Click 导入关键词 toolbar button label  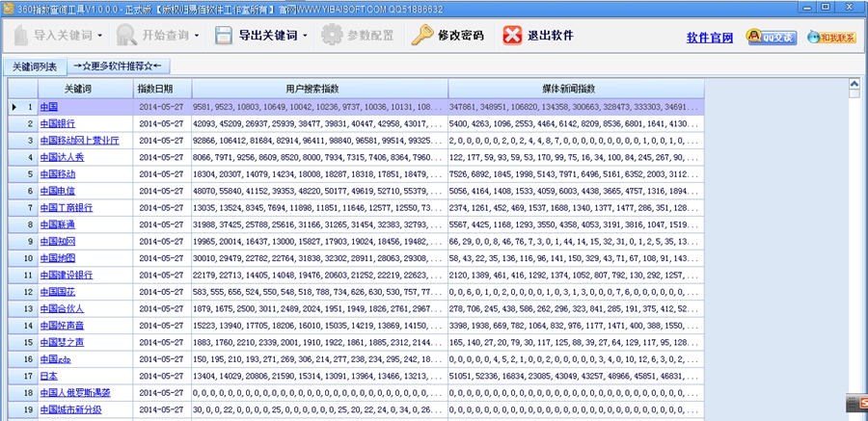coord(63,36)
